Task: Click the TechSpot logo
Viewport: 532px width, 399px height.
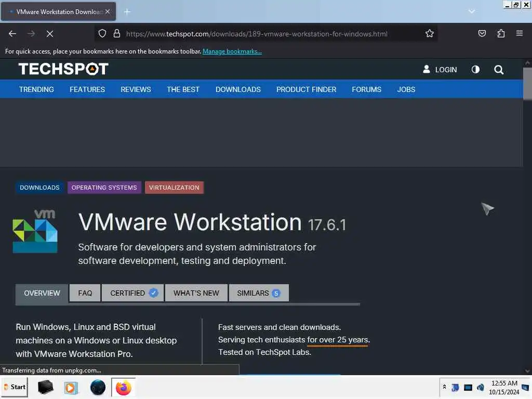Action: pos(63,69)
